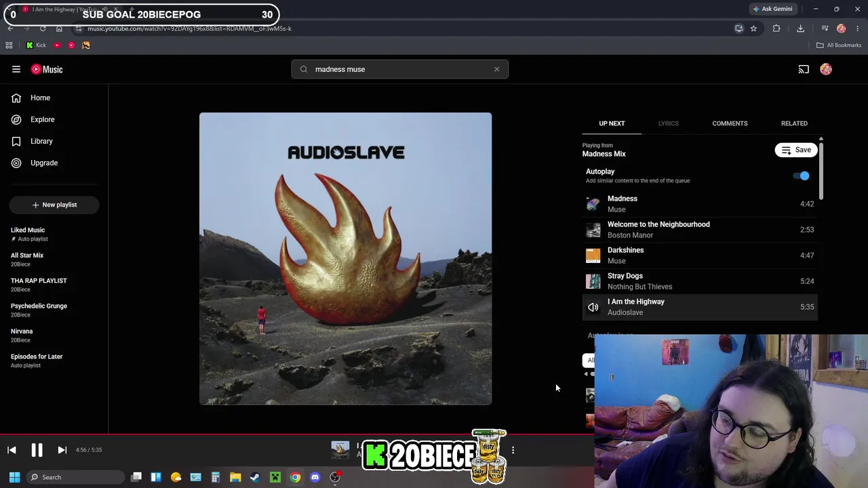
Task: Click the browser address bar URL
Action: (x=189, y=28)
